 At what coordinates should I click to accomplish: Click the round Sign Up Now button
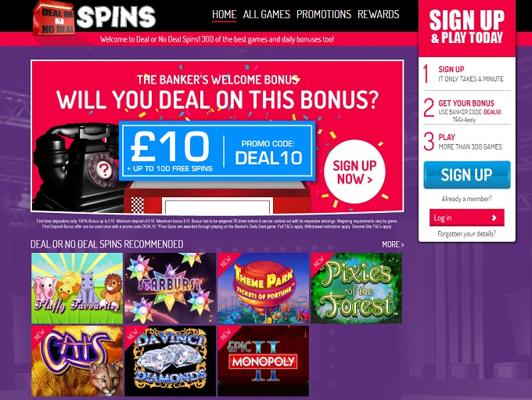click(x=354, y=171)
